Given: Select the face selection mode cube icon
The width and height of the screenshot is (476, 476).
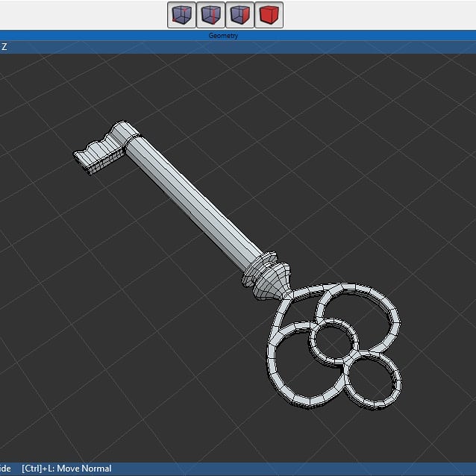Looking at the screenshot, I should (239, 15).
